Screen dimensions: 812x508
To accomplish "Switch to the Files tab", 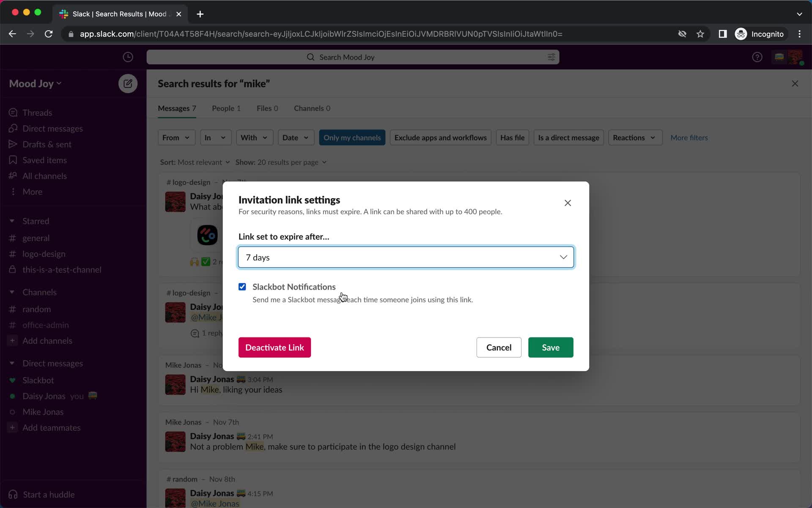I will click(267, 108).
